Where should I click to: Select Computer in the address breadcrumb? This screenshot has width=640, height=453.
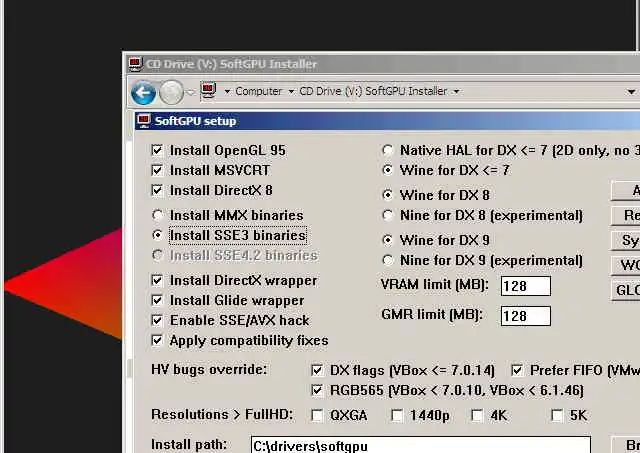coord(258,91)
